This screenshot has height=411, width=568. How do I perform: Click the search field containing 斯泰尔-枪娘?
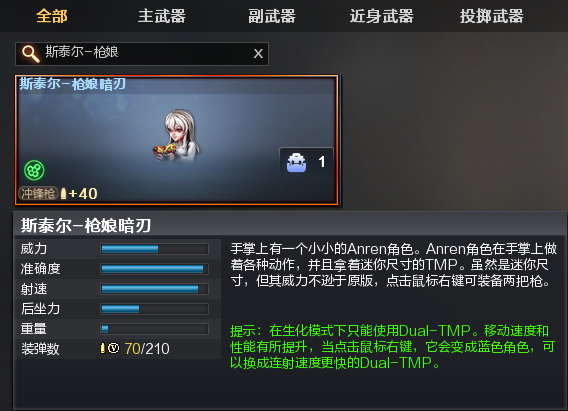[x=142, y=54]
